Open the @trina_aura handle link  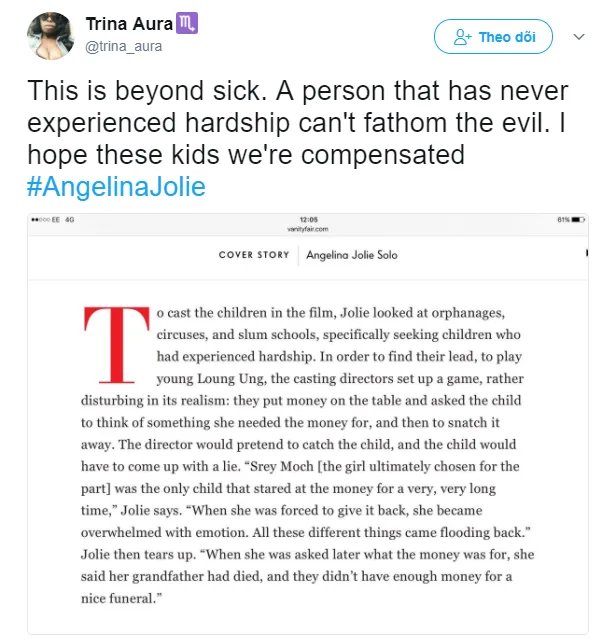click(x=123, y=46)
